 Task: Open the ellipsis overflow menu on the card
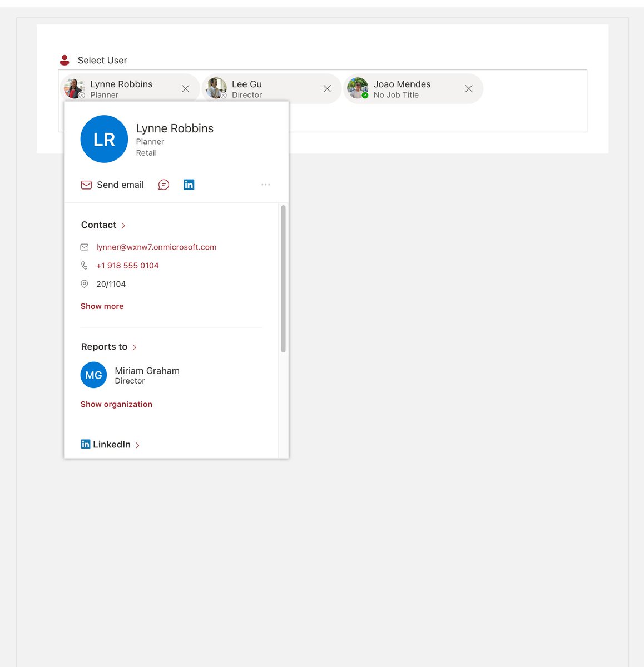266,185
